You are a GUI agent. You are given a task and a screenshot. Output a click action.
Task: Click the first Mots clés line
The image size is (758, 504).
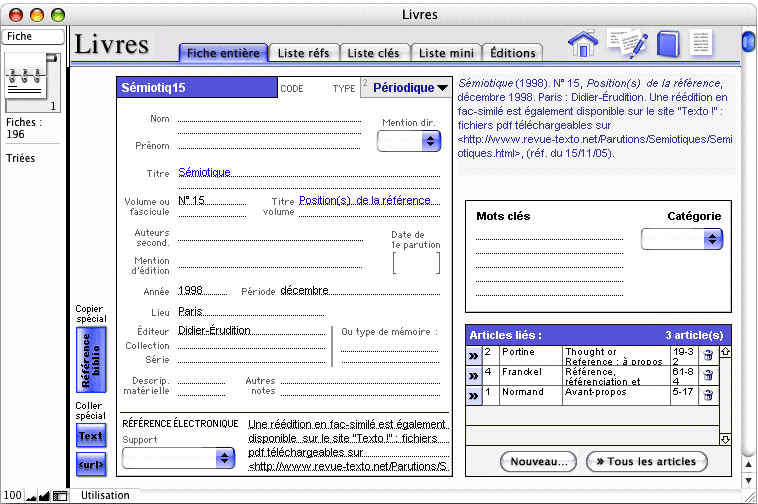tap(549, 235)
